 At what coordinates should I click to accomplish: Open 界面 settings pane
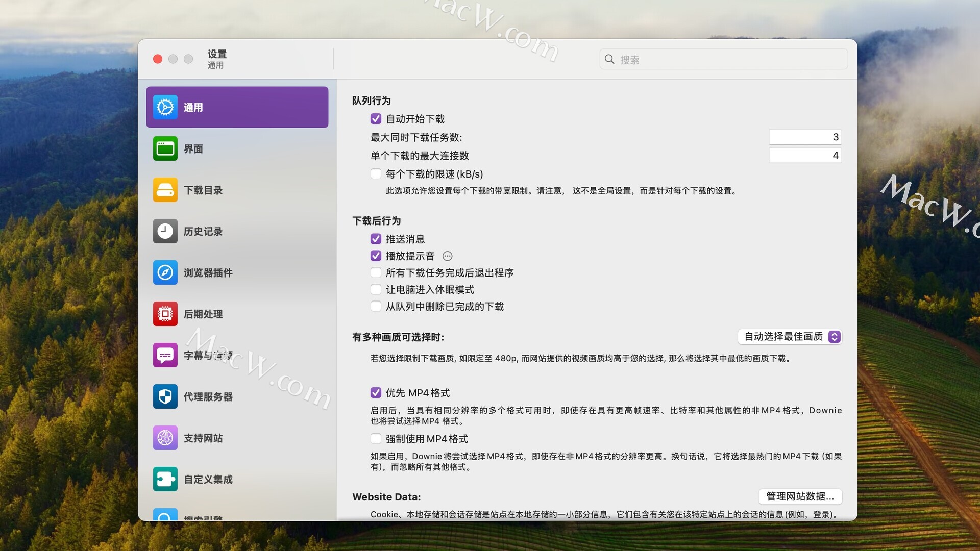pyautogui.click(x=237, y=148)
